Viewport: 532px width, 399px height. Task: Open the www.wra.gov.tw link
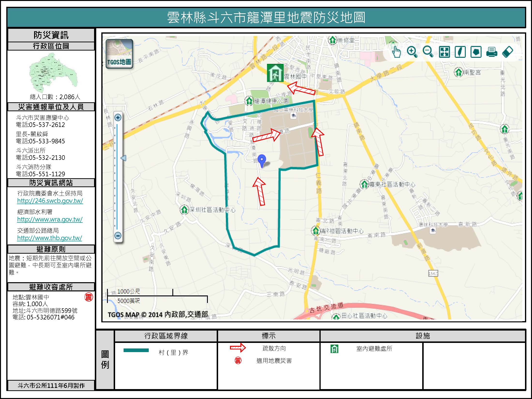[x=50, y=219]
